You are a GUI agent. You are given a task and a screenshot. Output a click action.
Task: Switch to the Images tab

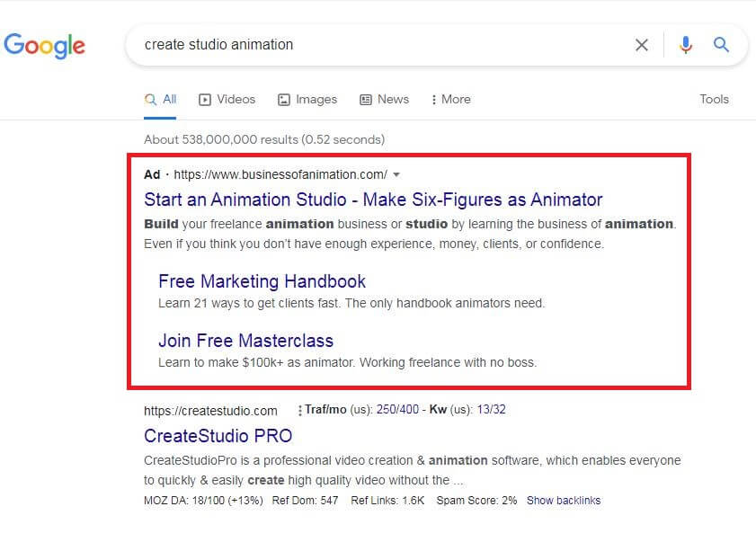click(x=307, y=99)
